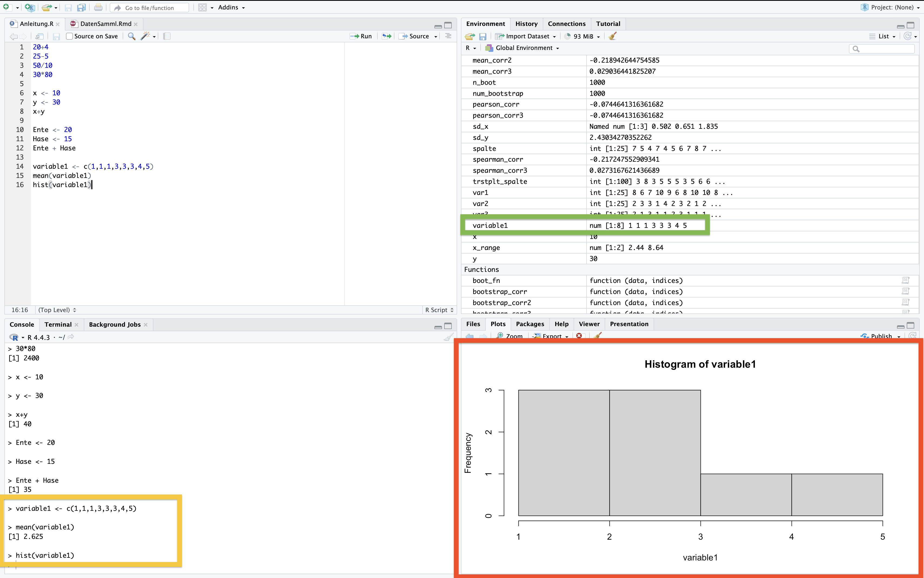Clear all objects with the Environment broom

(x=612, y=36)
